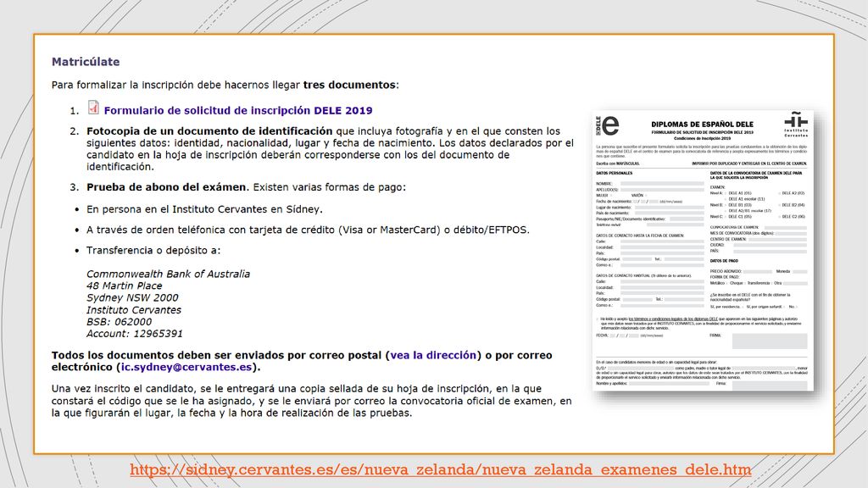Select 'BSB: 062000' line
868x488 pixels.
tap(119, 322)
